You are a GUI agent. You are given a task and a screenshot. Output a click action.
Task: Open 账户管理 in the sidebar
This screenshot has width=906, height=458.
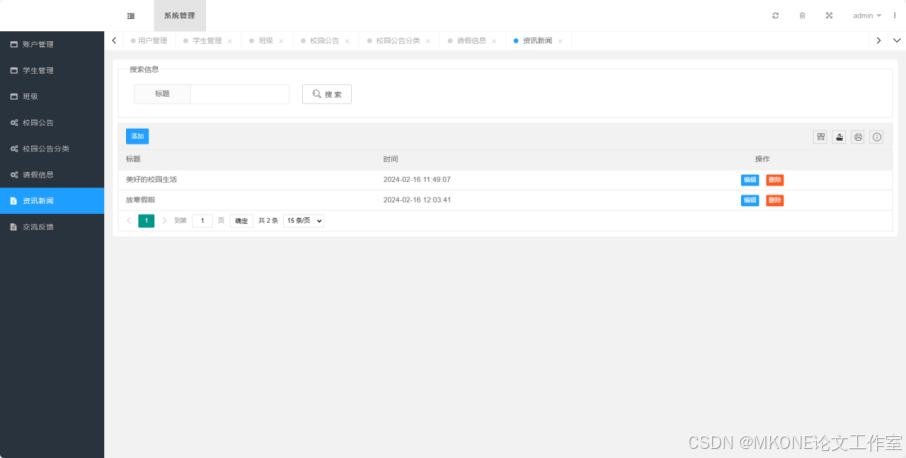[52, 44]
